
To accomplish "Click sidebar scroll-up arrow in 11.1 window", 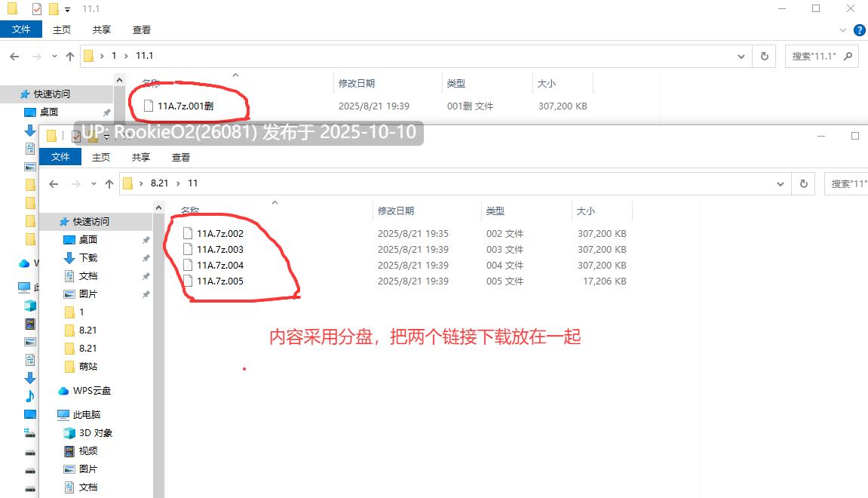I will [x=120, y=80].
